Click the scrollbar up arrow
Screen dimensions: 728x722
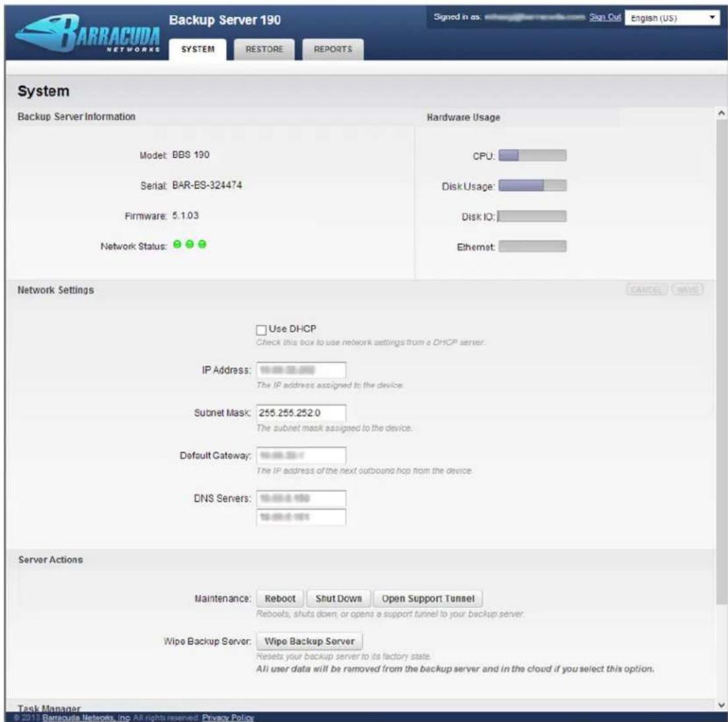coord(721,113)
